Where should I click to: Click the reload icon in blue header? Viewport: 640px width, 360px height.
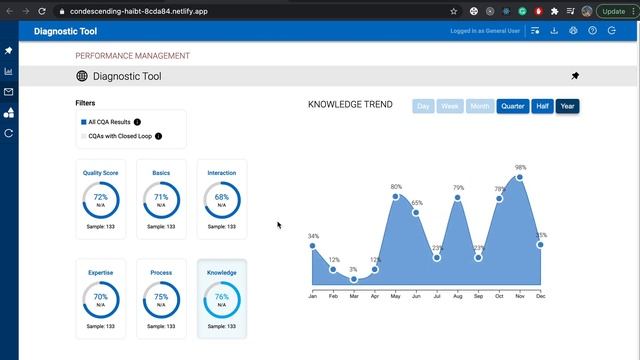(612, 31)
